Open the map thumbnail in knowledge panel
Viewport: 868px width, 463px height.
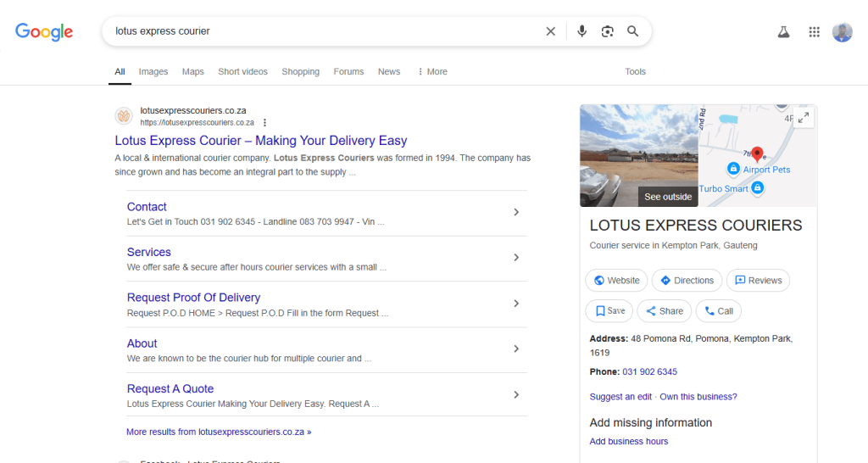[757, 156]
